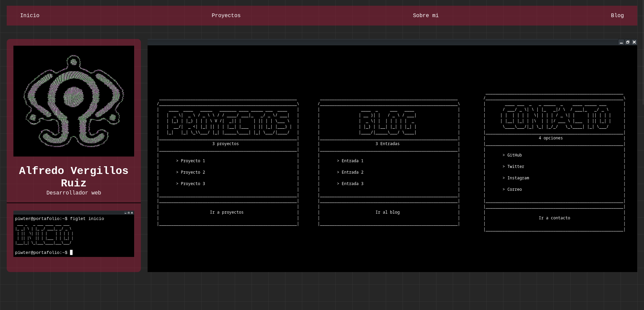
Task: Maximize the main terminal window
Action: pos(628,42)
